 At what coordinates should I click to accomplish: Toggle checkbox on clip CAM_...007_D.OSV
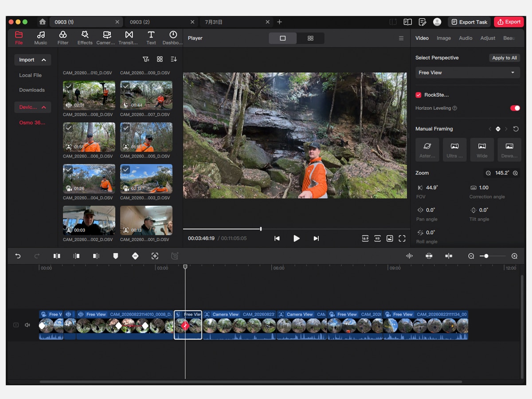(x=126, y=86)
